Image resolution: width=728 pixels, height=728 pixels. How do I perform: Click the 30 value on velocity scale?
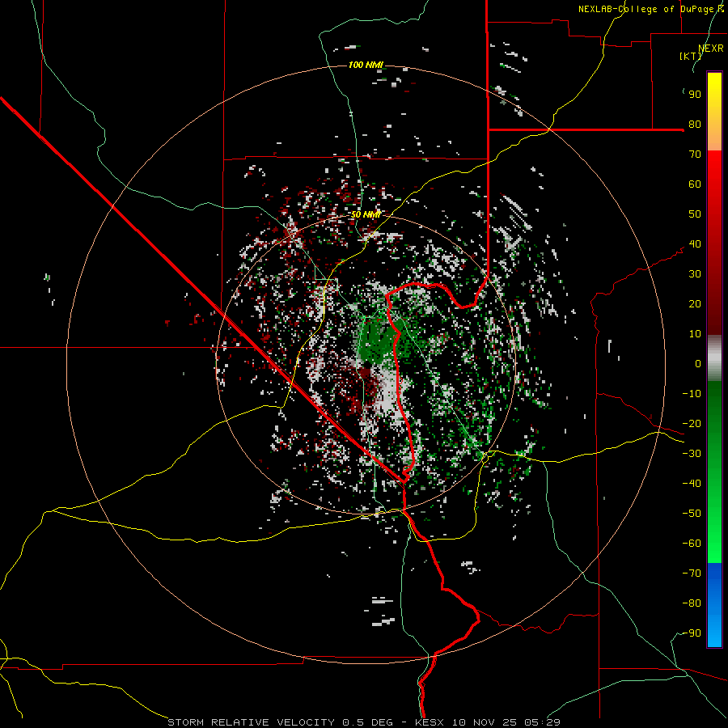695,274
